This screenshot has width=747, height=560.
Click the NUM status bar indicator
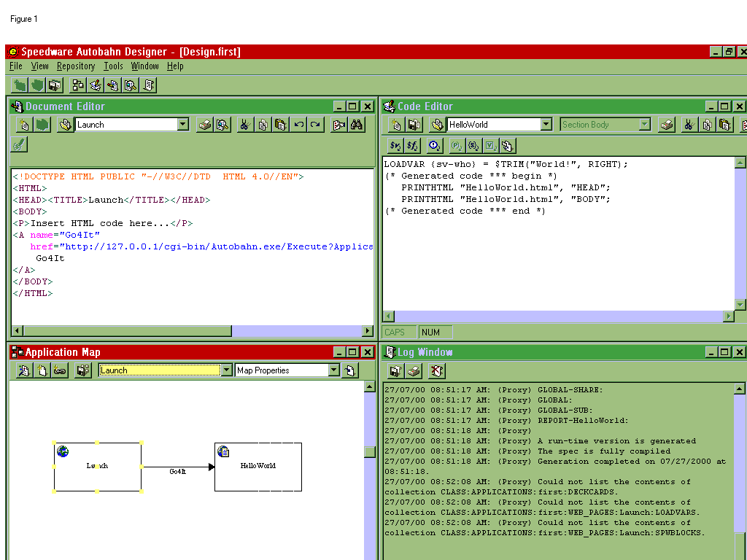point(435,332)
